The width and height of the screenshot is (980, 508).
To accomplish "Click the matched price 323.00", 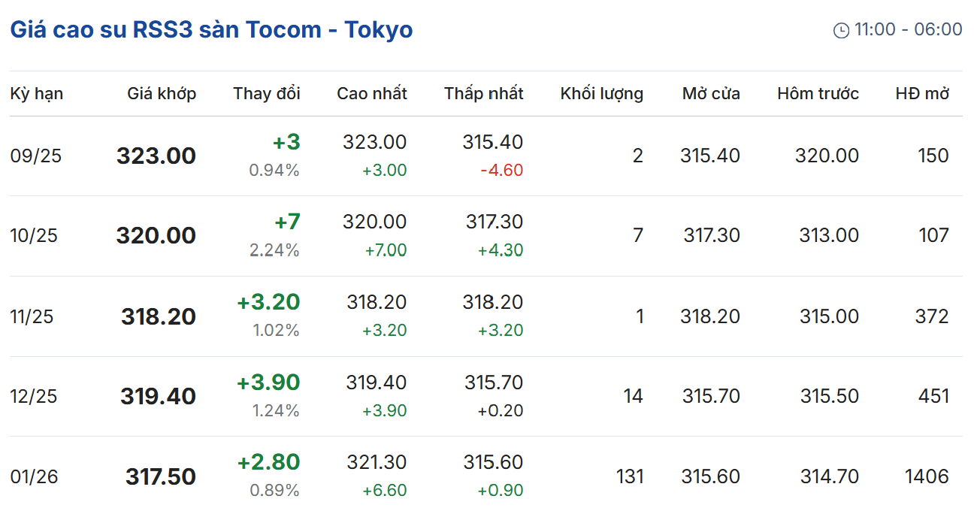I will coord(156,156).
